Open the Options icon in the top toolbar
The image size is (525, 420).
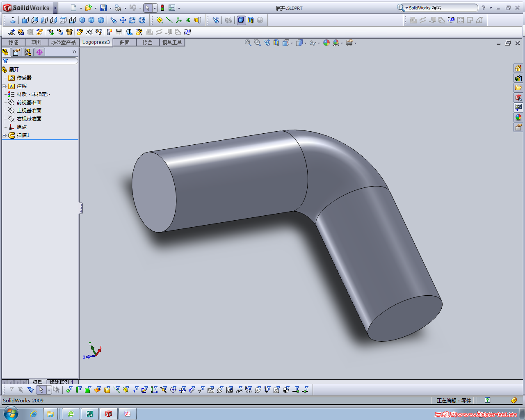[x=172, y=8]
